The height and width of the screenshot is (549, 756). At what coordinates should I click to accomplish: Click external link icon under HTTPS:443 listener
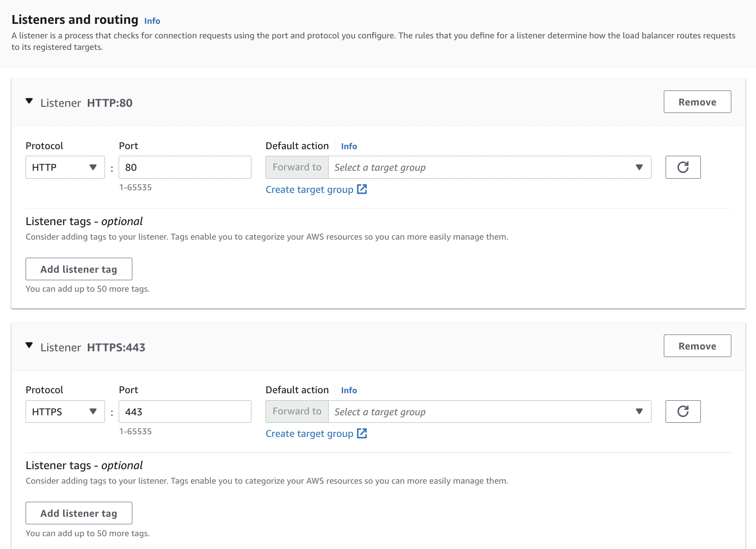coord(362,433)
